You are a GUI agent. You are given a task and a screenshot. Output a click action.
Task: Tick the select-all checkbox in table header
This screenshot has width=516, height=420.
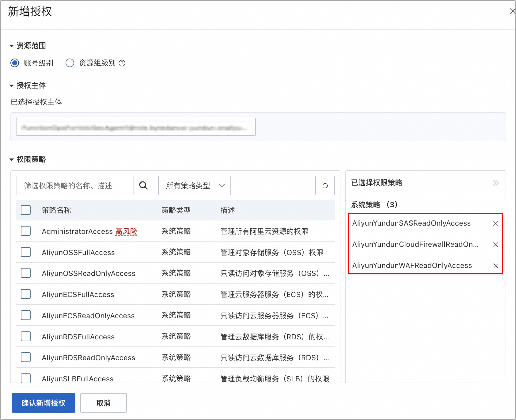[x=26, y=210]
